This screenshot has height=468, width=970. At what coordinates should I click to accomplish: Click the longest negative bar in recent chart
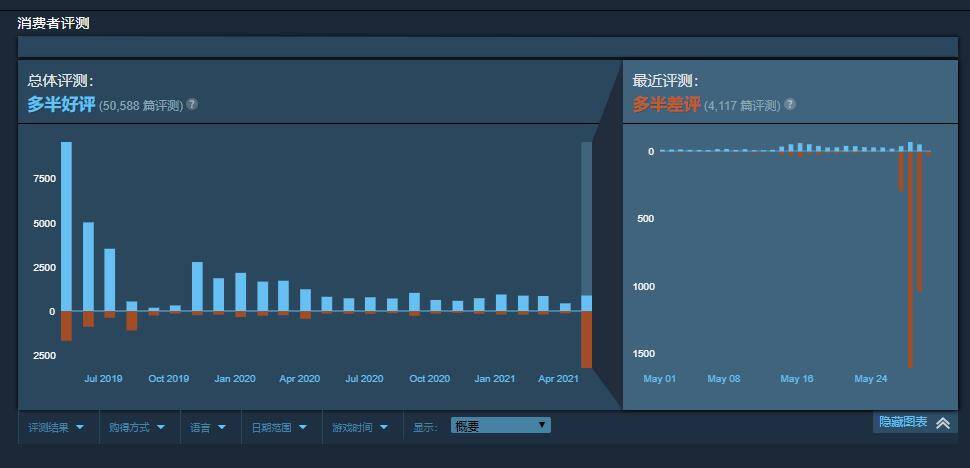point(910,260)
